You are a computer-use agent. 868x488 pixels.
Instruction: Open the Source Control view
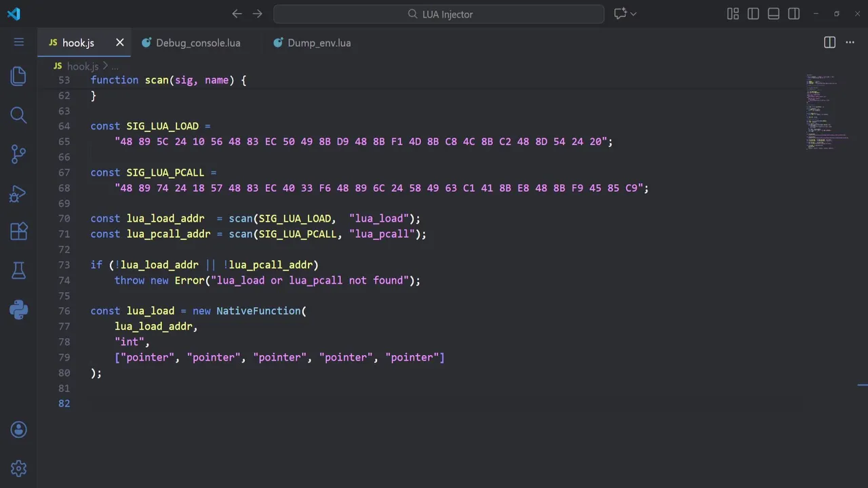18,154
